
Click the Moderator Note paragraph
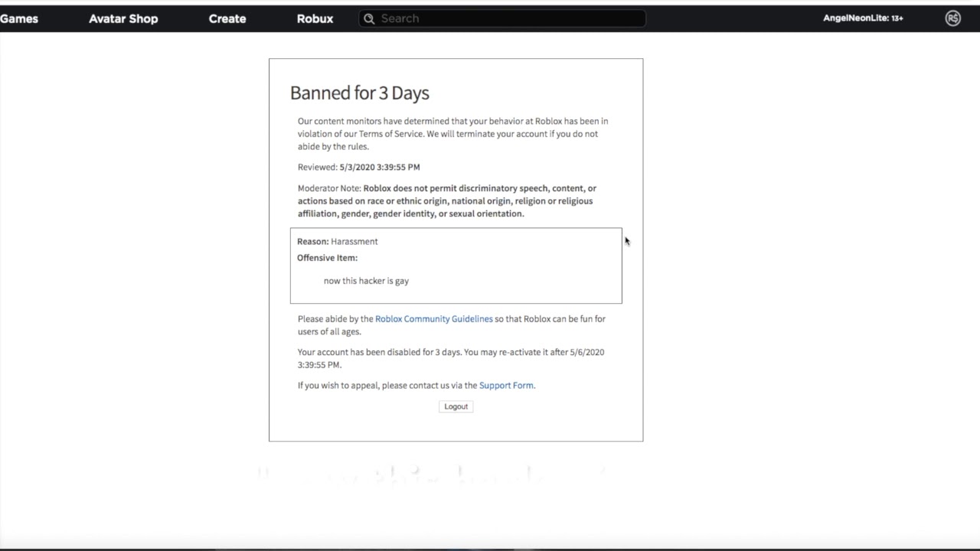(x=447, y=201)
